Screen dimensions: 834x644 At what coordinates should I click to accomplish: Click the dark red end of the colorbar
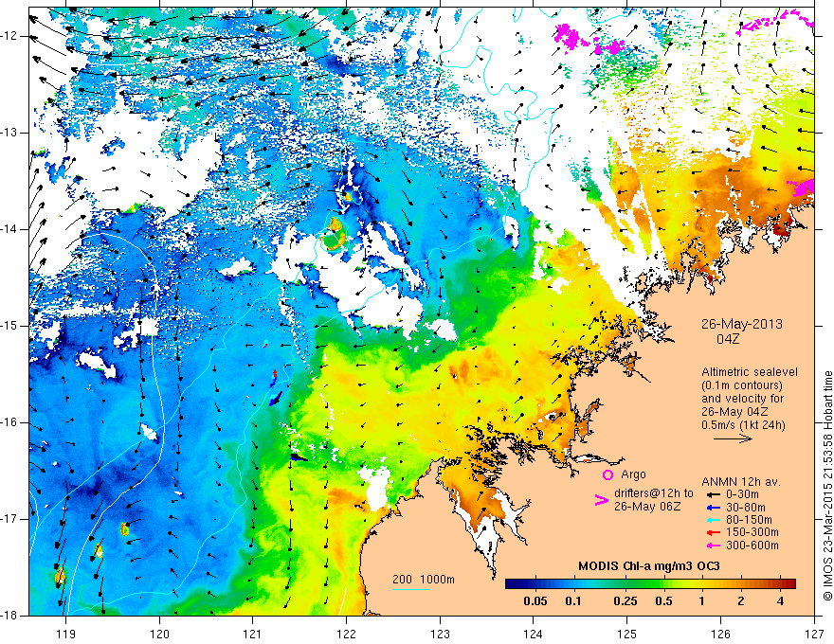click(x=789, y=583)
